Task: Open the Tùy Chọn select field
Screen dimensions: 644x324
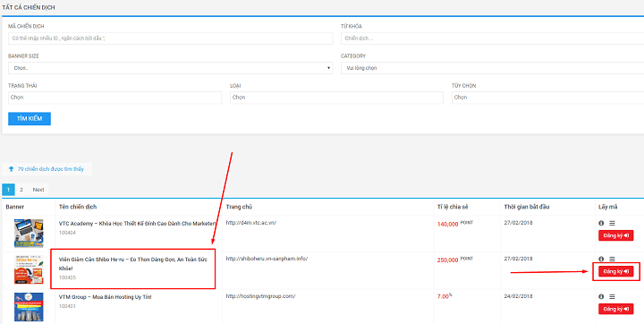Action: pyautogui.click(x=548, y=98)
